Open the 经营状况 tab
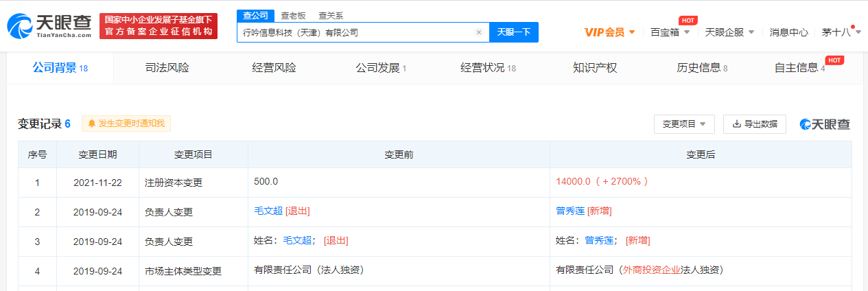 [488, 67]
